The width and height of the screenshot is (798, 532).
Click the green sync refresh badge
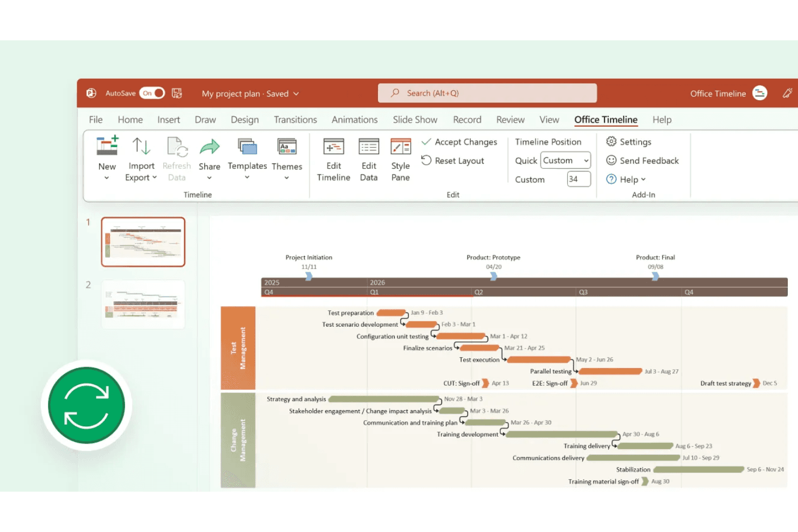click(x=86, y=405)
